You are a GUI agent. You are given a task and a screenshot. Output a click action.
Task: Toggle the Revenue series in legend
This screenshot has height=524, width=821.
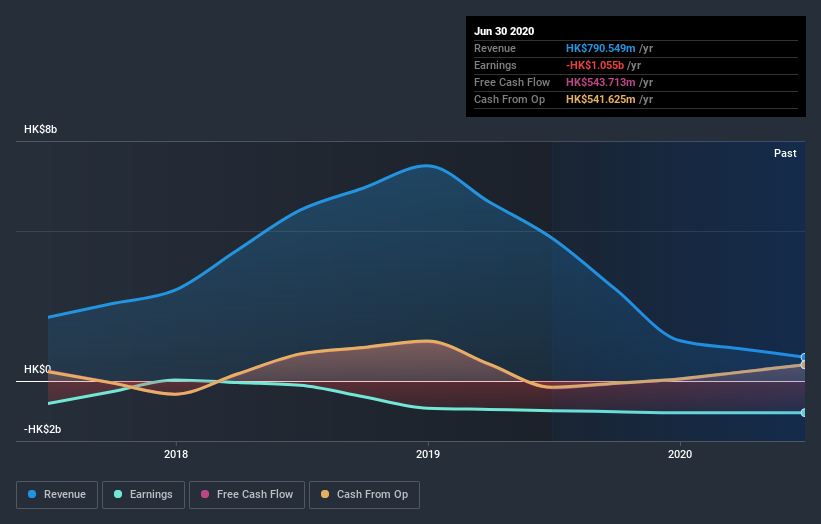click(57, 495)
